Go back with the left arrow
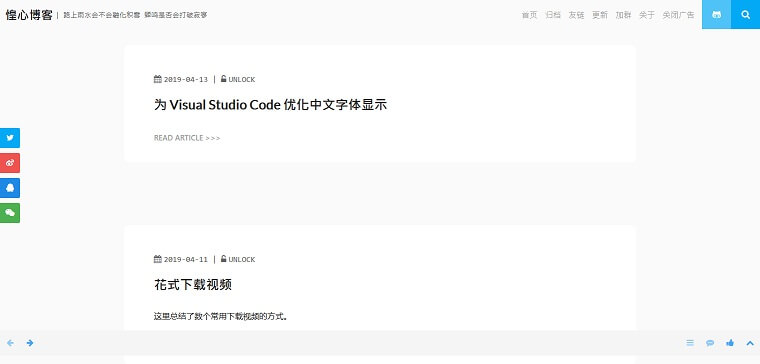The image size is (760, 364). click(10, 343)
